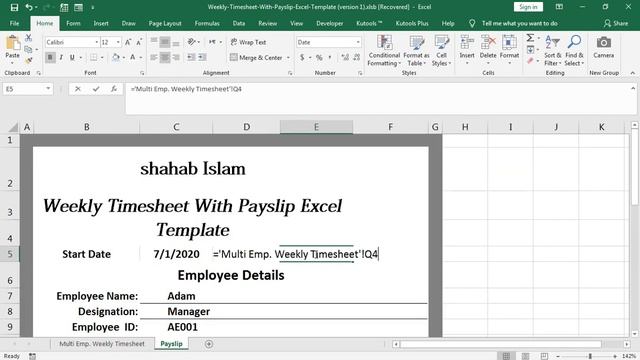Open the Date number format dropdown
This screenshot has height=360, width=640.
358,42
